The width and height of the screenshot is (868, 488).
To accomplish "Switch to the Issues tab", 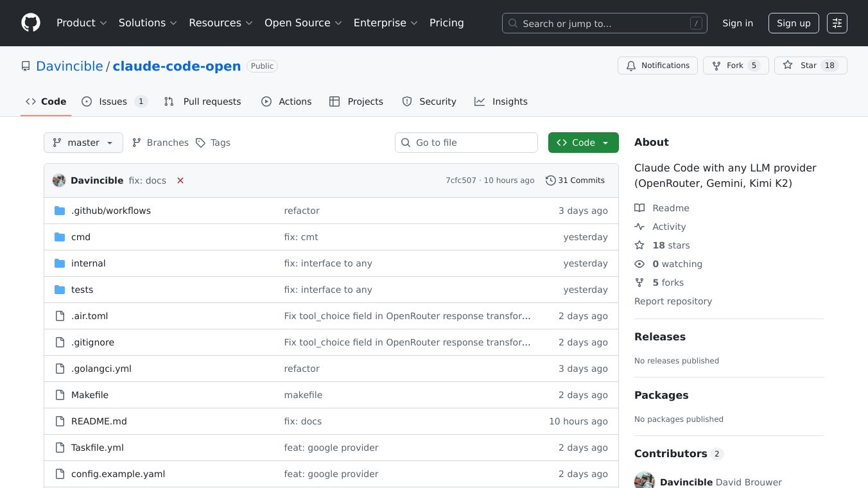I will [114, 101].
